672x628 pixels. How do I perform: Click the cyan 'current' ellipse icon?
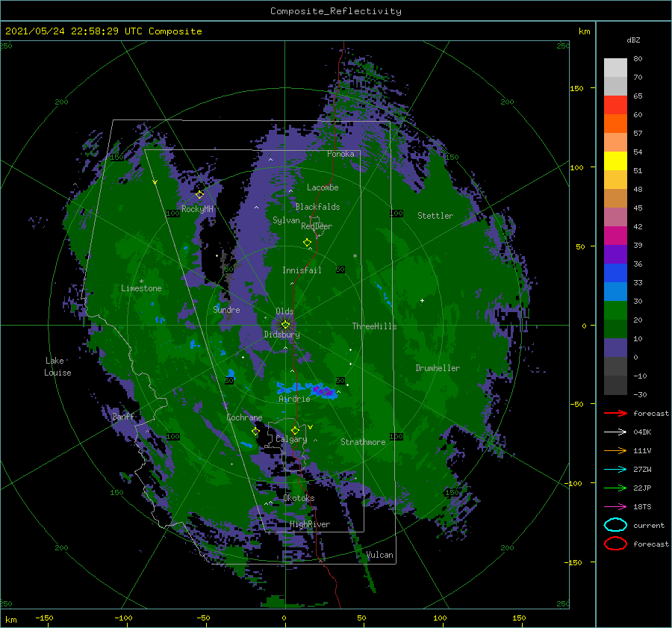coord(615,525)
